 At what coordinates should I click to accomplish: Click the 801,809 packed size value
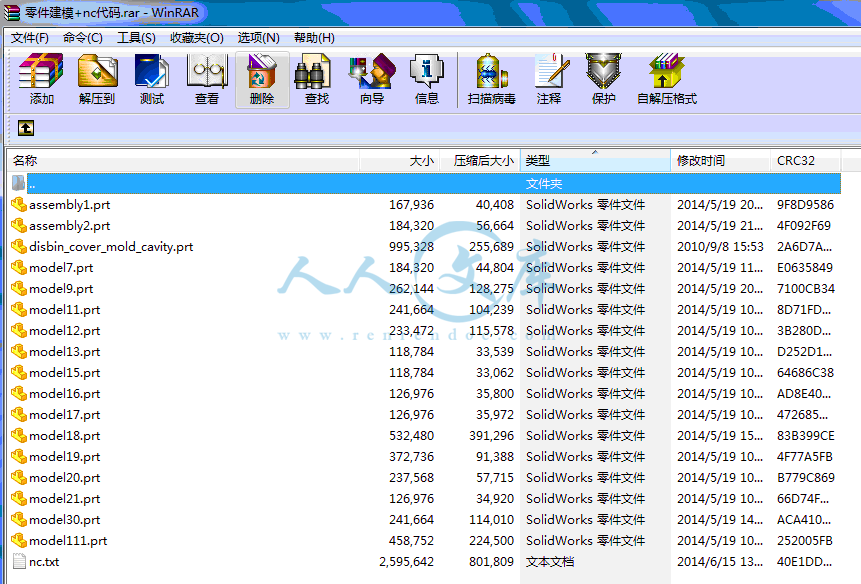tap(491, 562)
